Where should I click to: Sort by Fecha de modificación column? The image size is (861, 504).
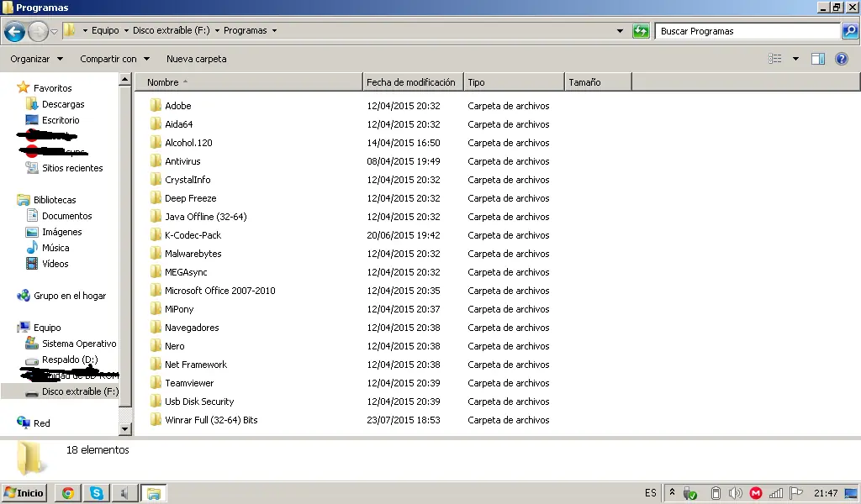pyautogui.click(x=413, y=82)
